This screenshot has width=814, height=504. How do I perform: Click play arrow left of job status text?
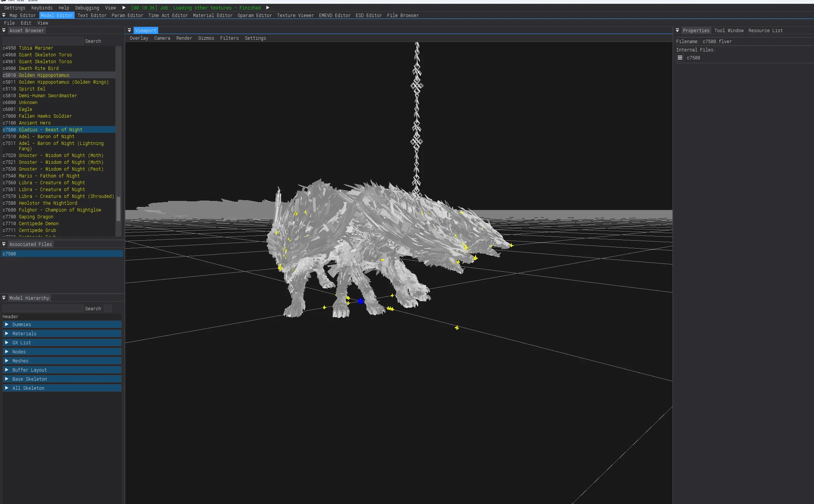pos(124,8)
